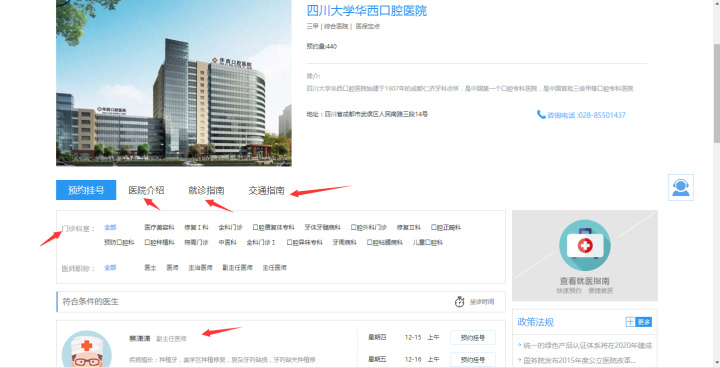The width and height of the screenshot is (720, 368).
Task: Filter doctors by 主任医师 title
Action: click(275, 267)
